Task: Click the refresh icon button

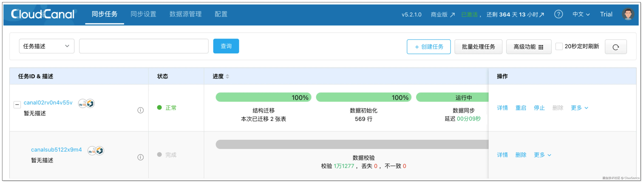Action: point(616,47)
